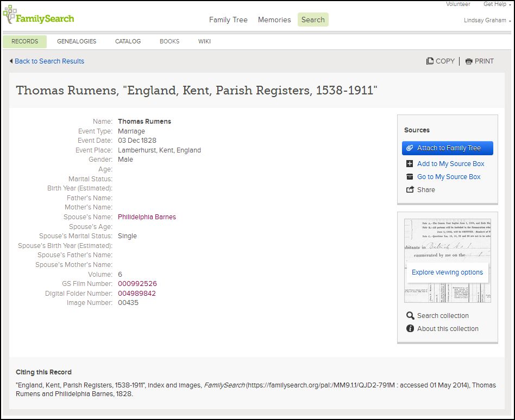Click the Share link text
Viewport: 515px width, 420px height.
pos(426,190)
